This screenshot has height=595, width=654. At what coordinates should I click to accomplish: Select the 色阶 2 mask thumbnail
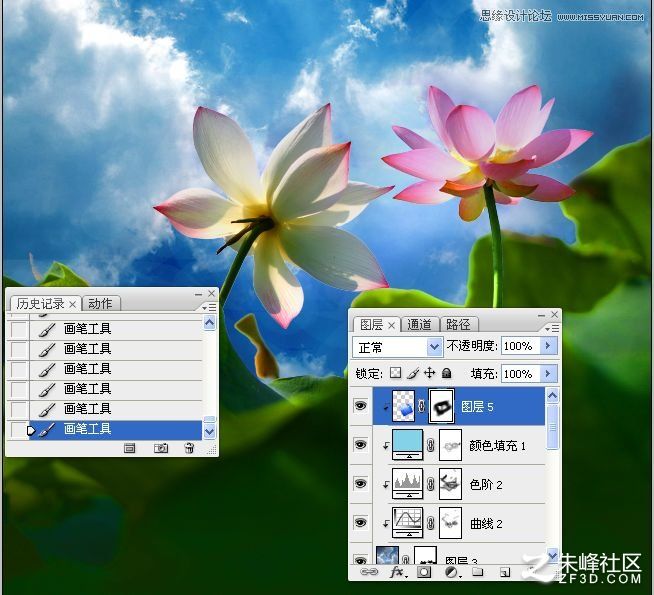tap(450, 484)
